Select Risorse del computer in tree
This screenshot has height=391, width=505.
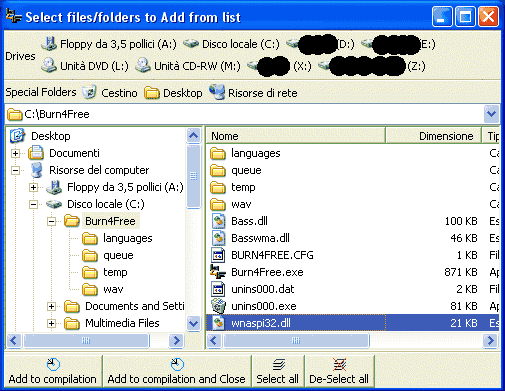click(x=99, y=170)
